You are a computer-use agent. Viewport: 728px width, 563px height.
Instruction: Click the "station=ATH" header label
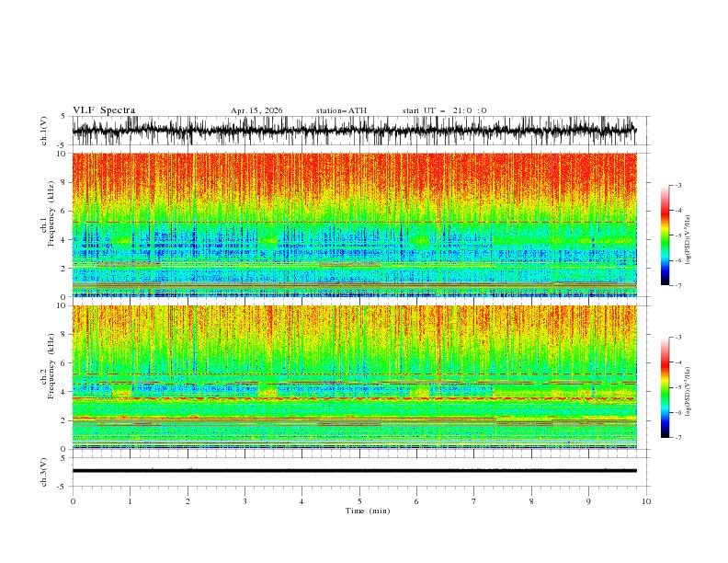point(341,110)
